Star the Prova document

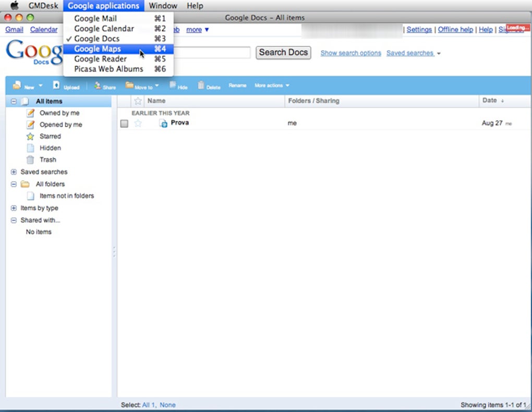point(138,123)
